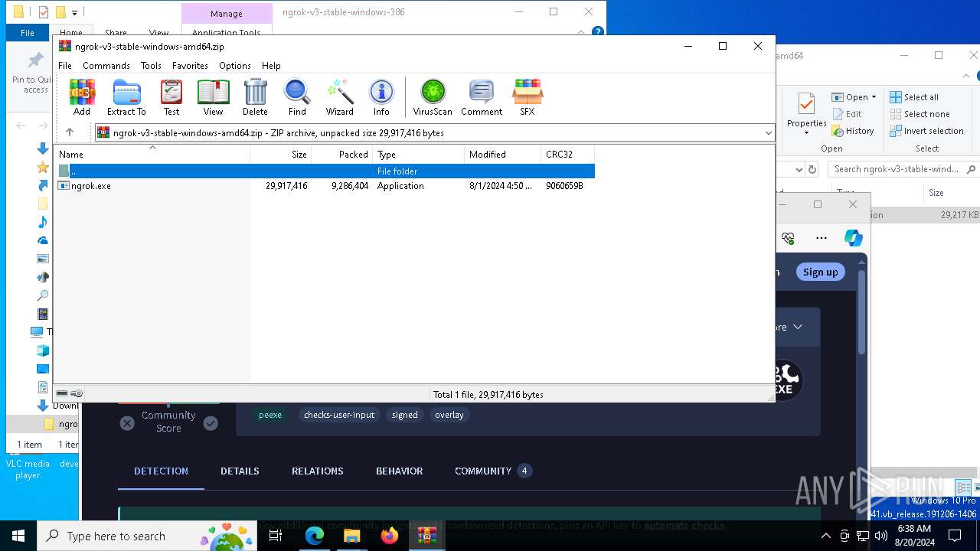Viewport: 980px width, 551px height.
Task: Refresh the Explorer address bar
Action: point(812,169)
